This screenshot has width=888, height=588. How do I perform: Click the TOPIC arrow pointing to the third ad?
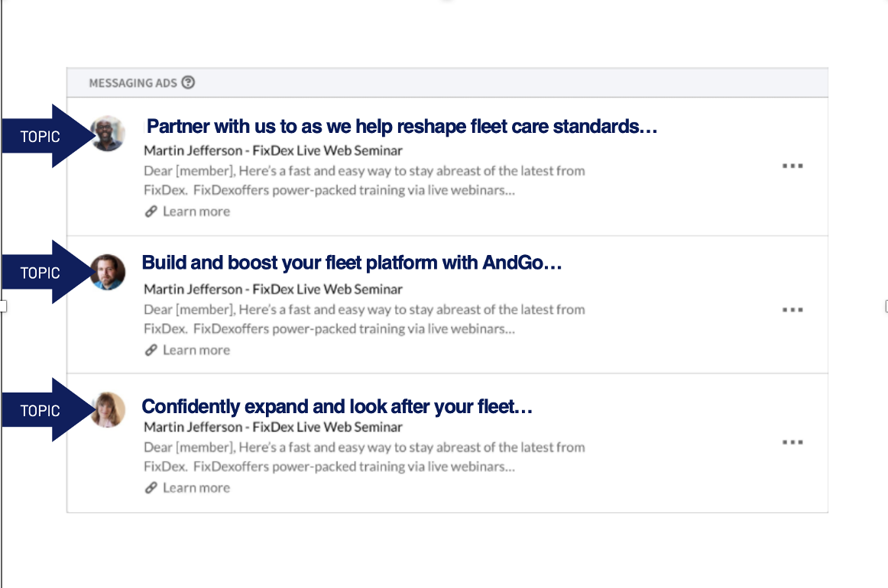(47, 410)
